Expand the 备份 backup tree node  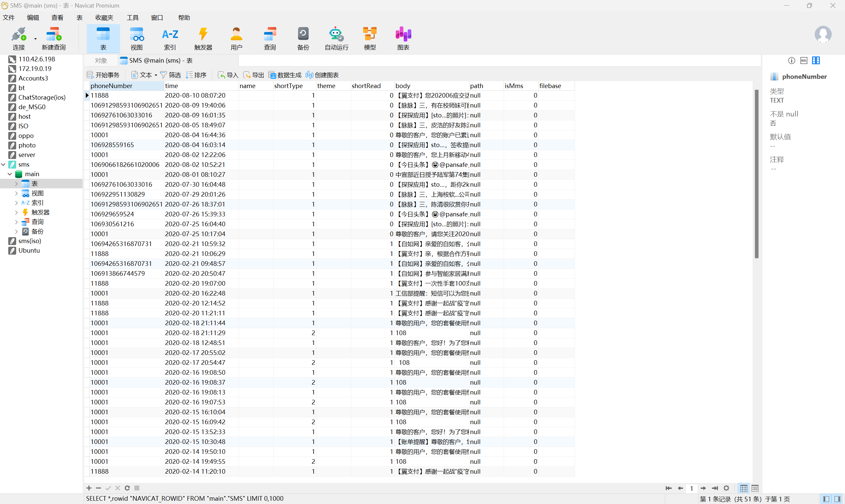pos(16,231)
